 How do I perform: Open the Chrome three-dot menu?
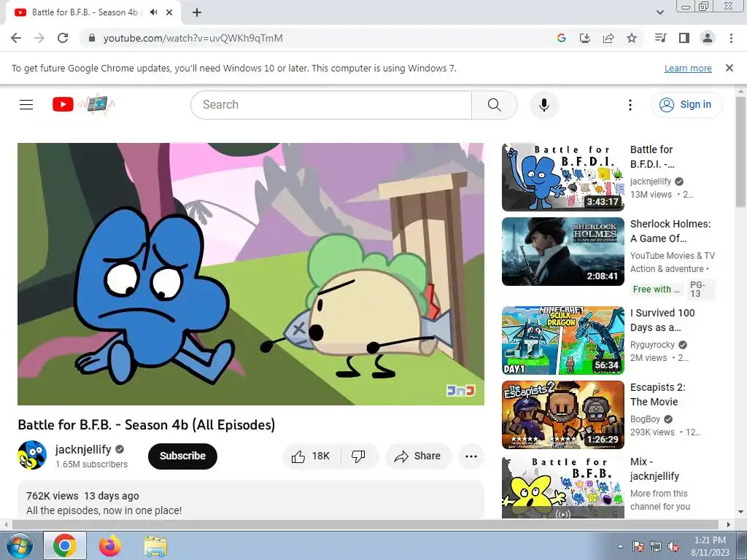pos(731,38)
